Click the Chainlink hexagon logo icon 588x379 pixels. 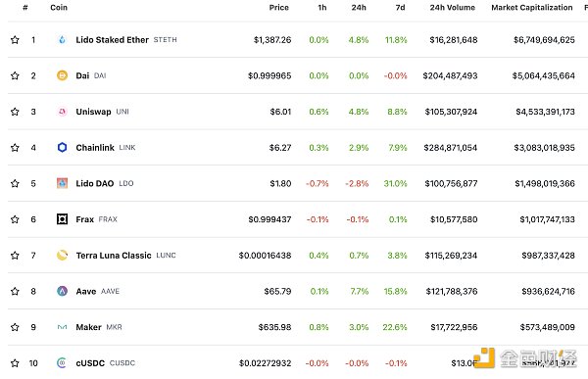[63, 147]
